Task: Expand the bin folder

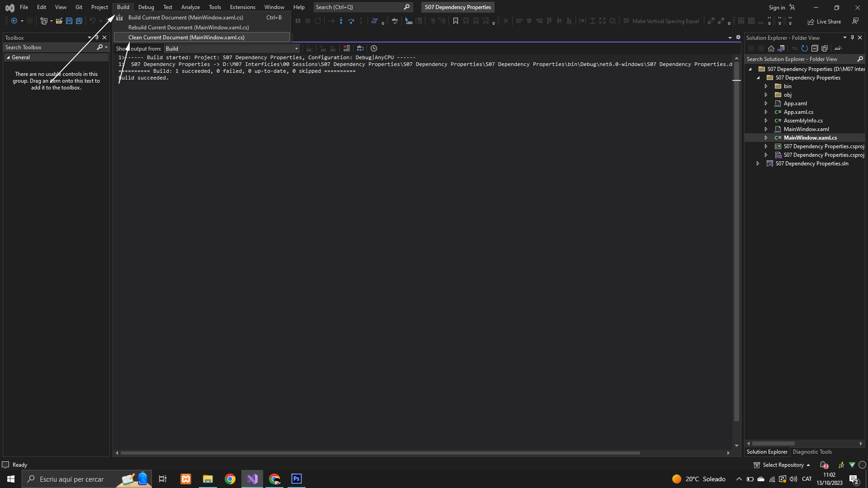Action: coord(766,86)
